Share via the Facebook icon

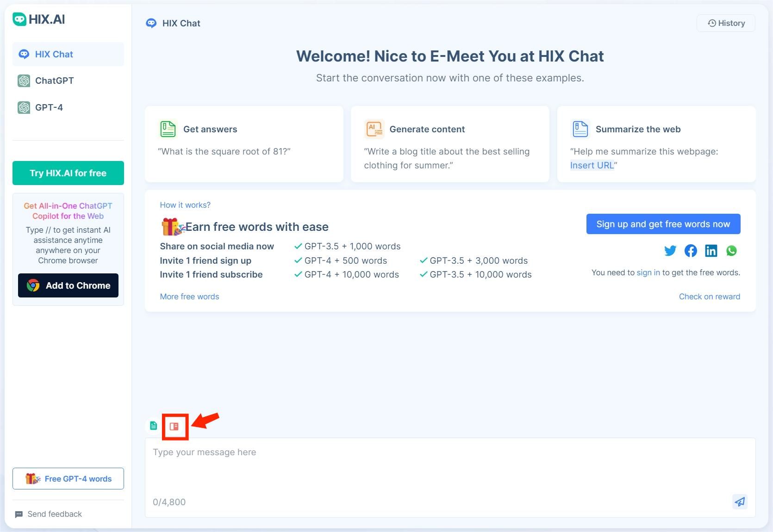point(691,251)
